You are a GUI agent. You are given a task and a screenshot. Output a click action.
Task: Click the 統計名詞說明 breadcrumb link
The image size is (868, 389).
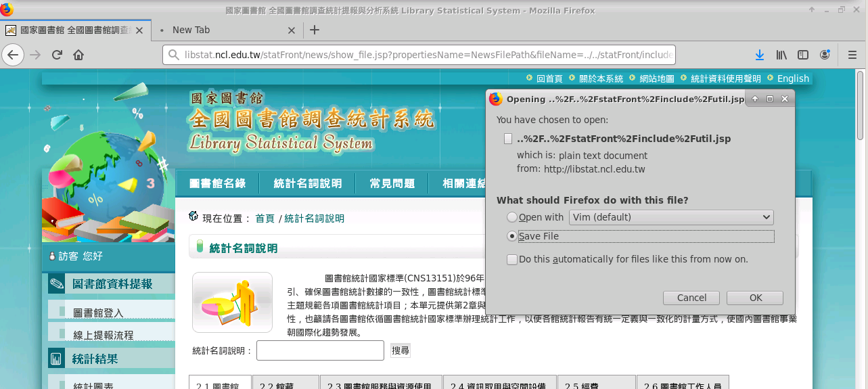click(314, 218)
